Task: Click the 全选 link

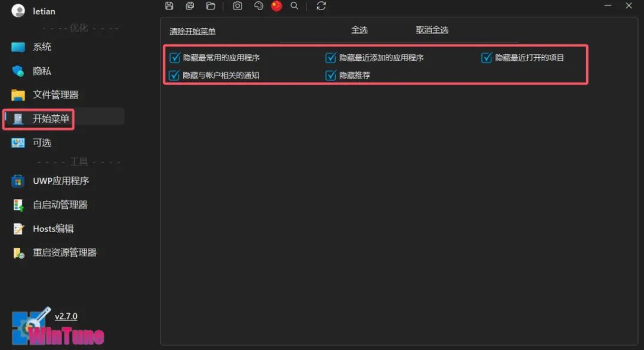Action: (360, 30)
